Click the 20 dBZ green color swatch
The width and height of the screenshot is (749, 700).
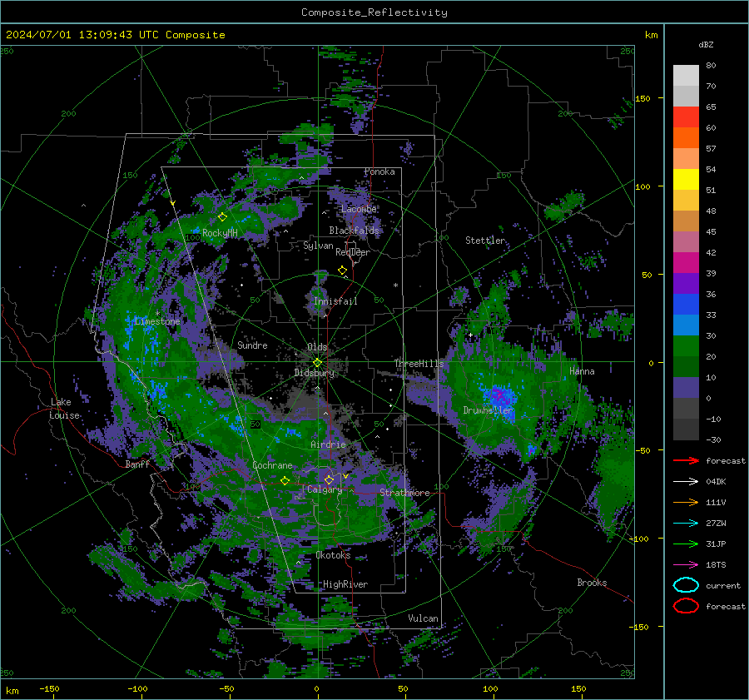pyautogui.click(x=686, y=346)
